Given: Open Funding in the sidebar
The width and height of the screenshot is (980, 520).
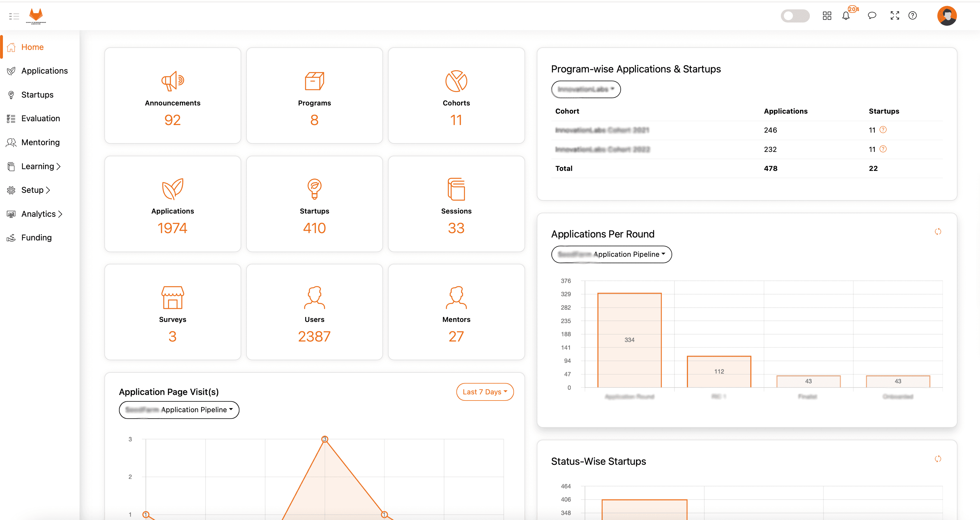Looking at the screenshot, I should click(x=37, y=238).
